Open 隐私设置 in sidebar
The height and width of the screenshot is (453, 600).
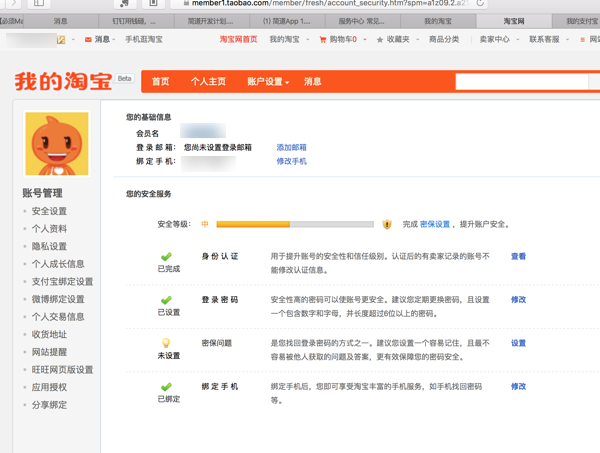49,246
